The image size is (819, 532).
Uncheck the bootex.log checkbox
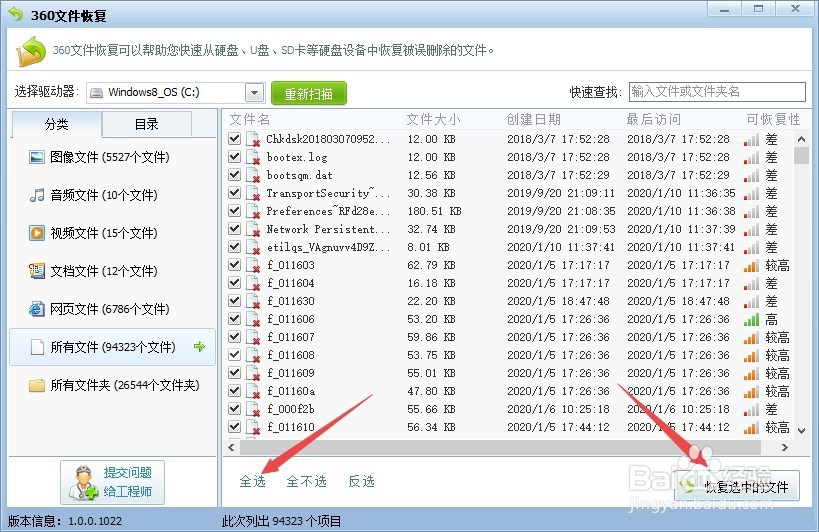235,157
